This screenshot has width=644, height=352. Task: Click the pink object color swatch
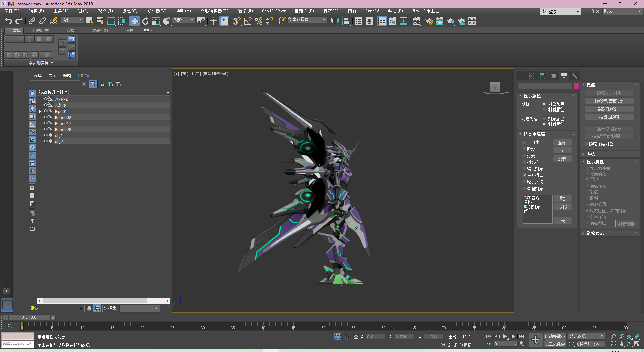(x=576, y=86)
